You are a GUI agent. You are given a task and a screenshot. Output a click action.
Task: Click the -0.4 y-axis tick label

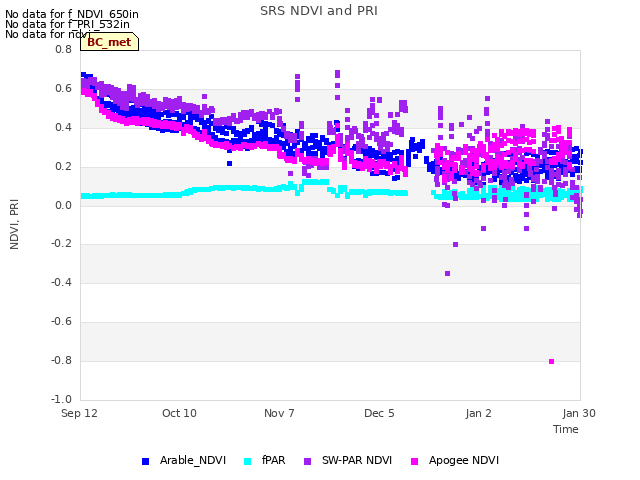61,282
